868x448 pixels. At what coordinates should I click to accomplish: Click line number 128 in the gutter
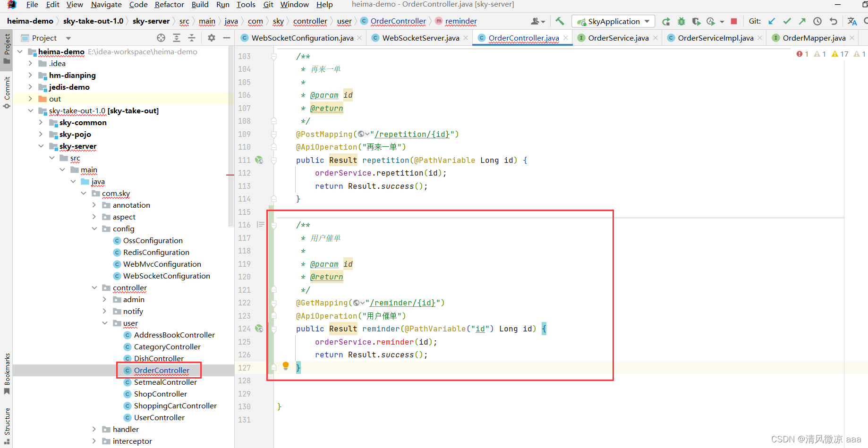tap(244, 380)
